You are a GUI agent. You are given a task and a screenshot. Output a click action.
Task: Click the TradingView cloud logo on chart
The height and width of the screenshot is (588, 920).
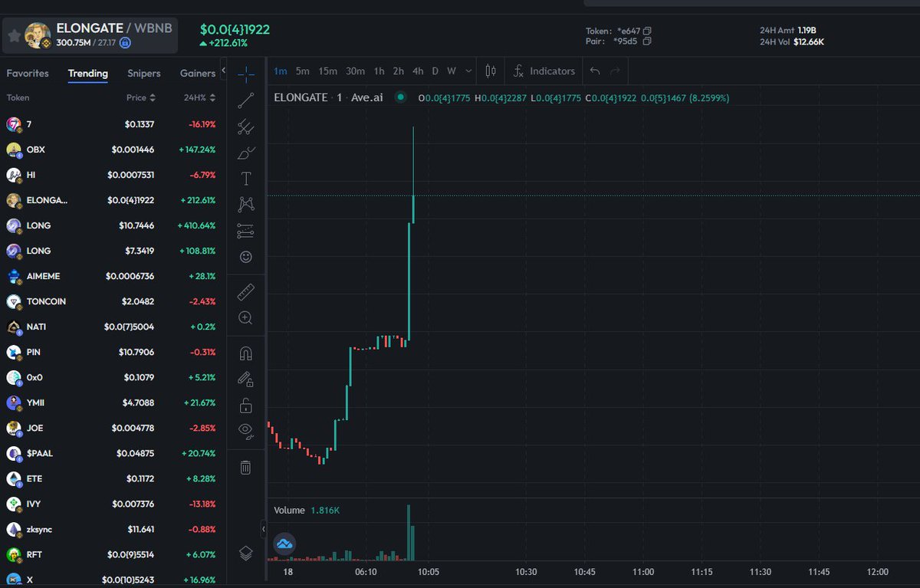284,544
